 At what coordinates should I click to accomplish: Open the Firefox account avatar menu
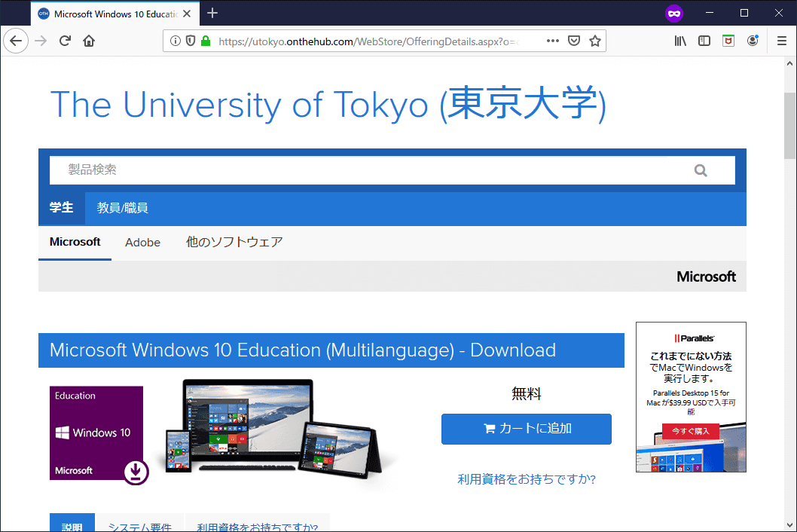tap(753, 41)
